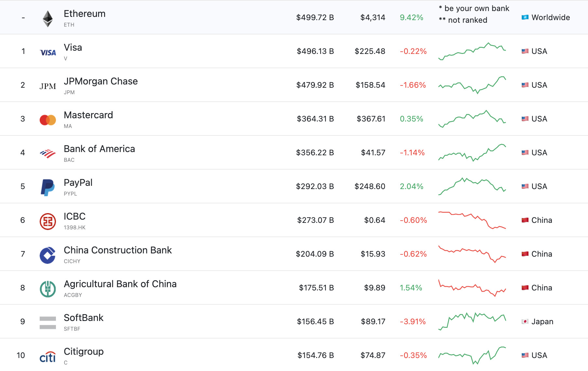Open the China Construction Bank link
The height and width of the screenshot is (371, 588).
(118, 250)
